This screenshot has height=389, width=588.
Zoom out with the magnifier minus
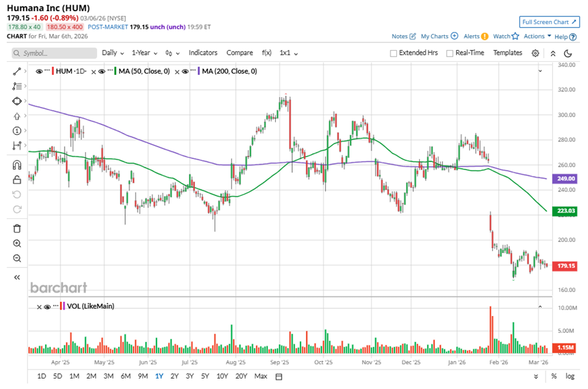click(17, 258)
